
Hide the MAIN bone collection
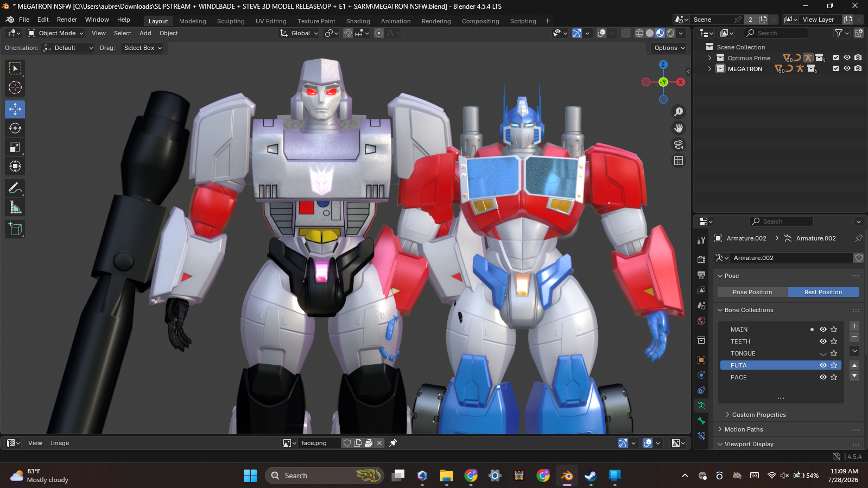click(x=823, y=329)
